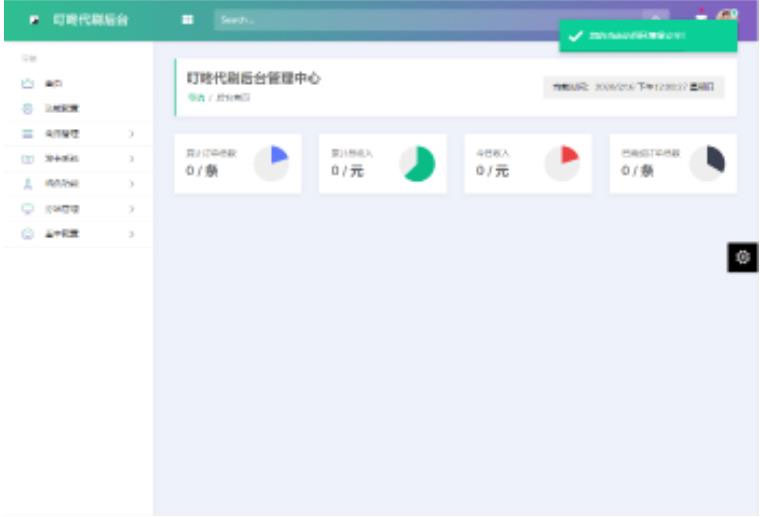Click the person icon in sidebar
The image size is (760, 517).
click(x=28, y=183)
